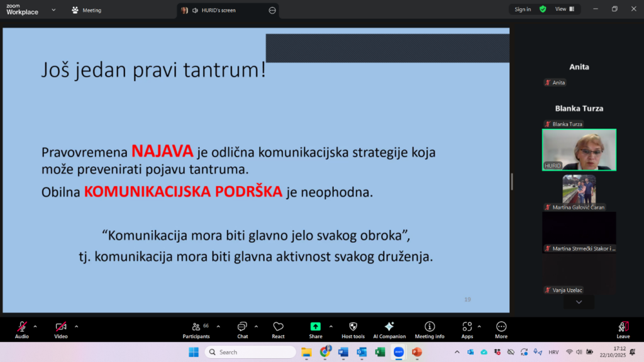Expand audio options chevron next to Audio

point(35,326)
